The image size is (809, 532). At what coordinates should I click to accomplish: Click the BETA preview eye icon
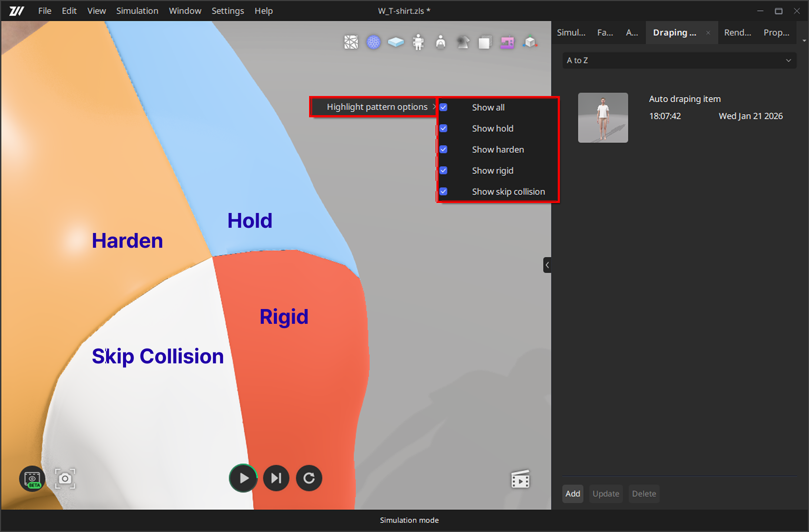tap(32, 479)
